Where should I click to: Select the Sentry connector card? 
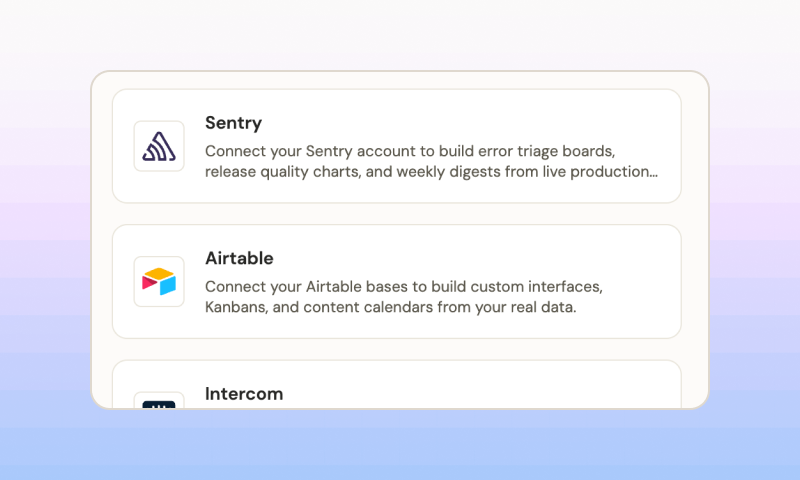397,146
